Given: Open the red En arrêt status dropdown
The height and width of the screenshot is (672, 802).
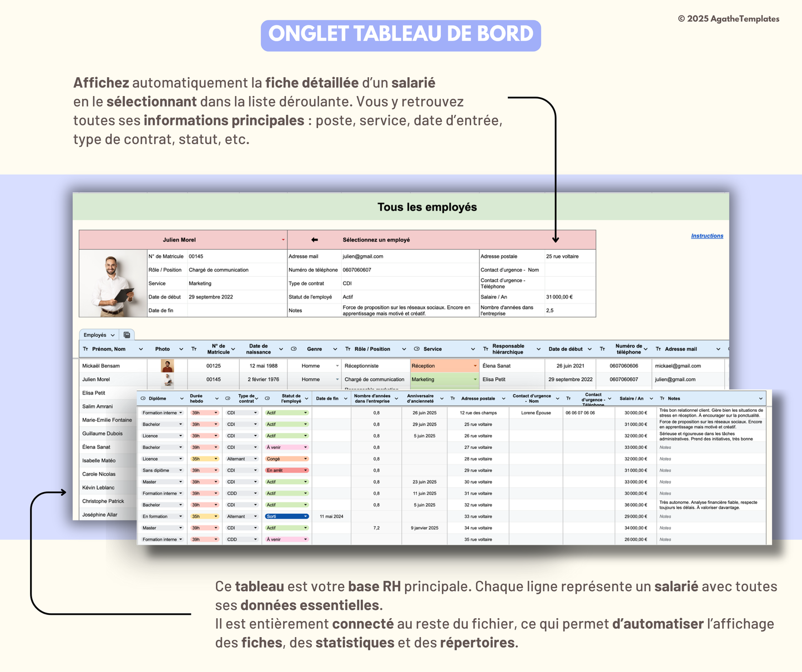Looking at the screenshot, I should [305, 471].
